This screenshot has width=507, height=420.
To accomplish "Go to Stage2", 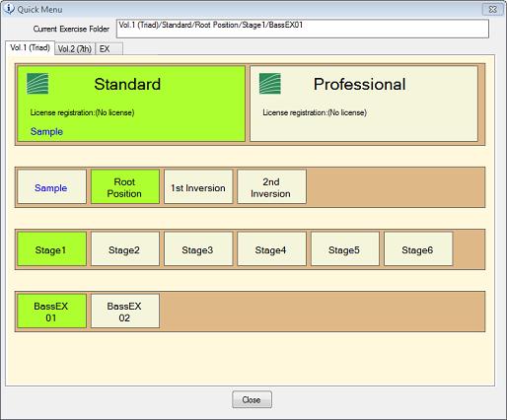I will [125, 248].
